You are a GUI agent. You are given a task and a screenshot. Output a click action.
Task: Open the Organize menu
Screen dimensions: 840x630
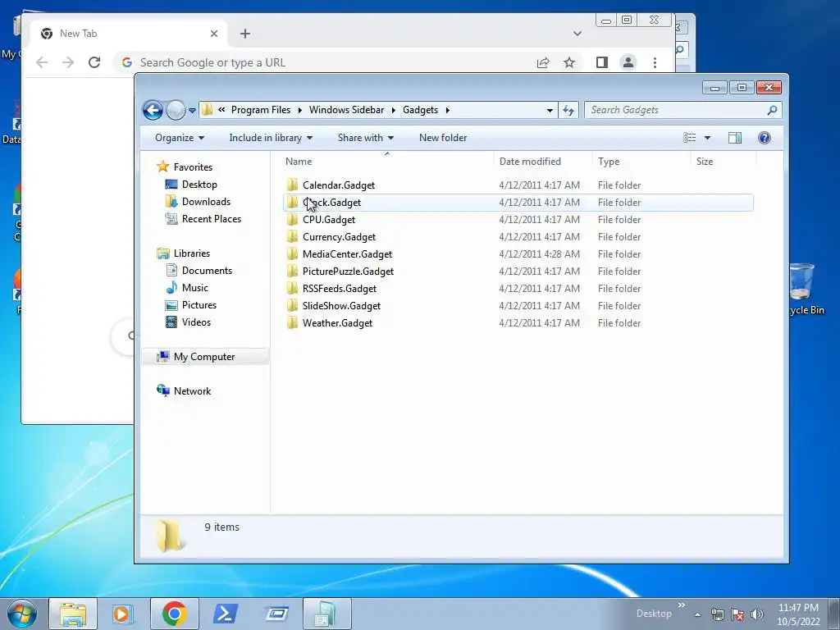[180, 138]
